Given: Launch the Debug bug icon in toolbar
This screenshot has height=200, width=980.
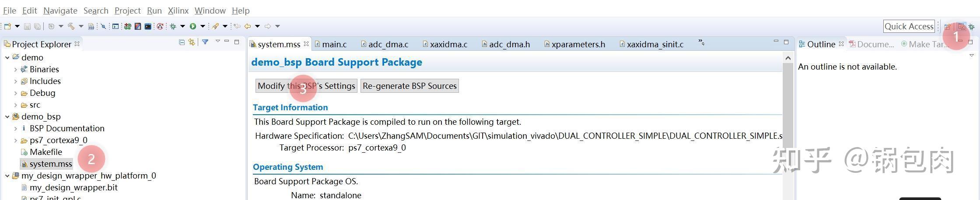Looking at the screenshot, I should pyautogui.click(x=173, y=26).
